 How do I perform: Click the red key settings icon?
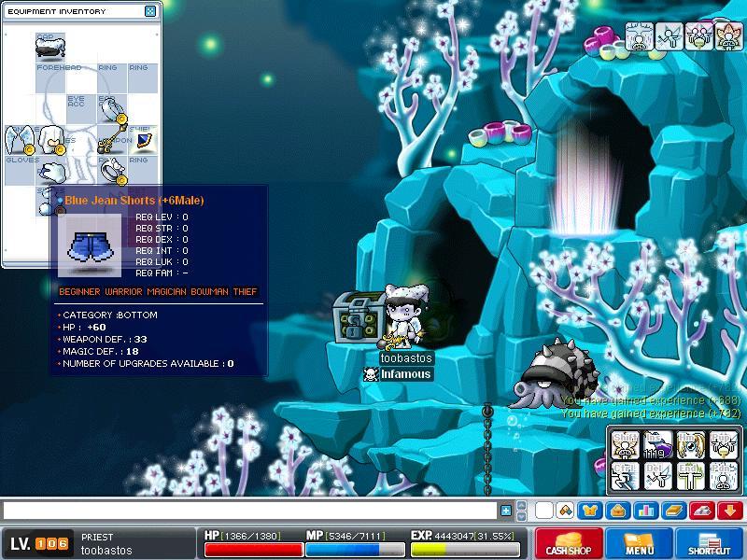tap(702, 511)
